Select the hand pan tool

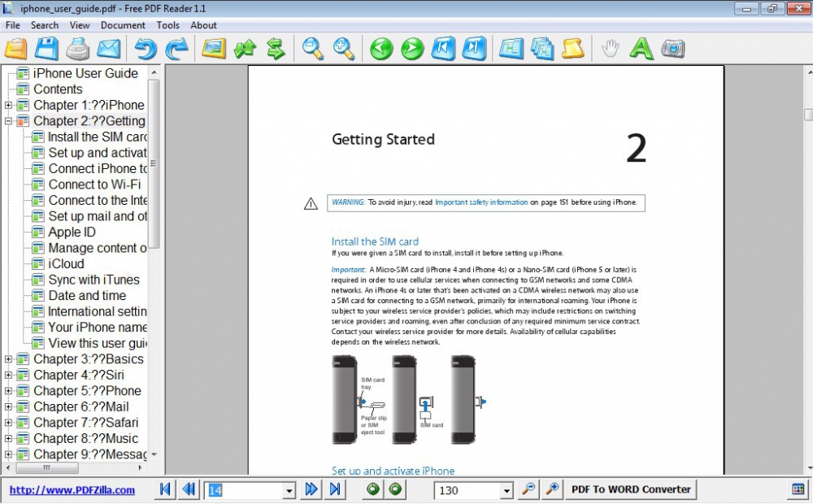tap(610, 49)
